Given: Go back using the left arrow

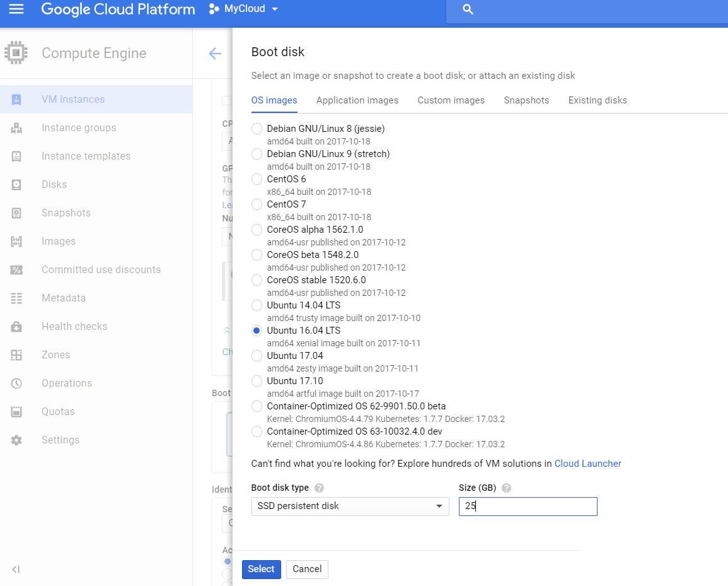Looking at the screenshot, I should coord(215,54).
